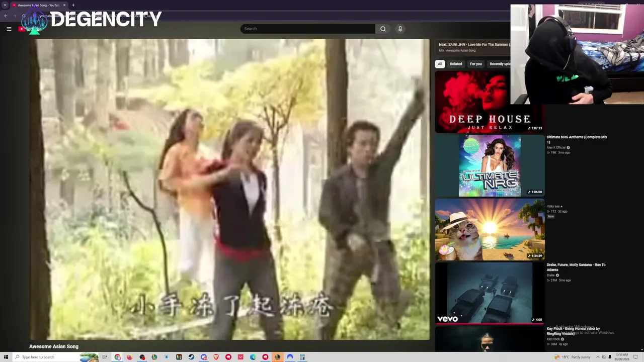Open the highlighted orange taskbar app
The width and height of the screenshot is (644, 362).
(278, 357)
